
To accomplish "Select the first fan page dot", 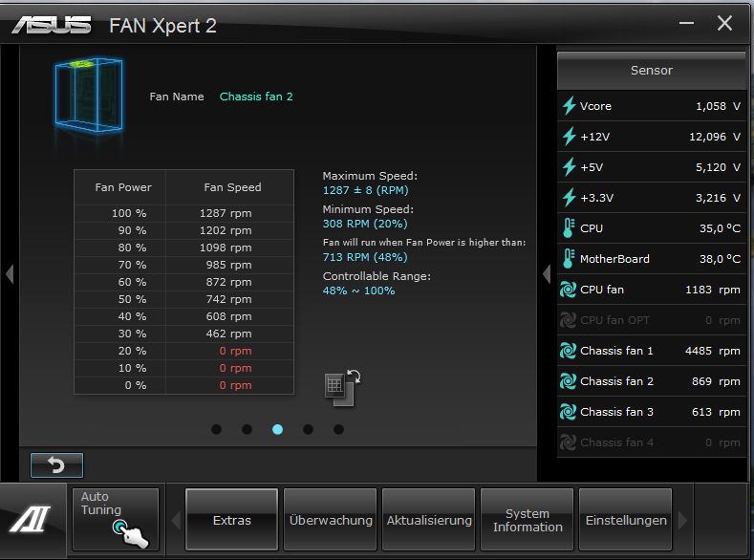I will (216, 429).
